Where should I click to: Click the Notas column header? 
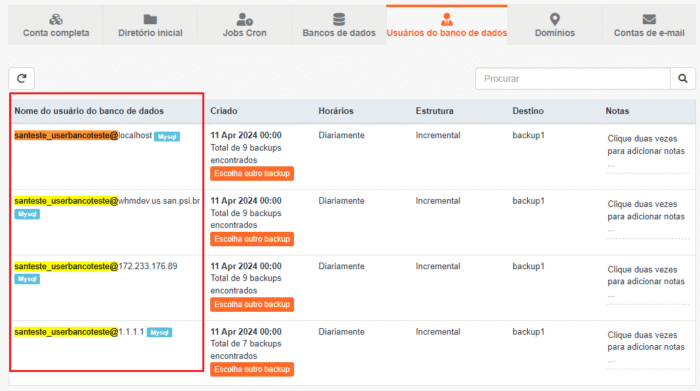[x=617, y=111]
